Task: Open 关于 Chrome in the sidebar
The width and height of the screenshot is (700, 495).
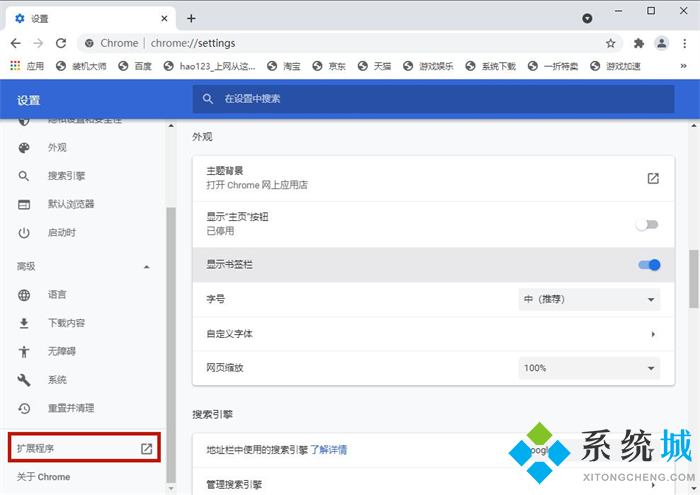Action: 43,477
